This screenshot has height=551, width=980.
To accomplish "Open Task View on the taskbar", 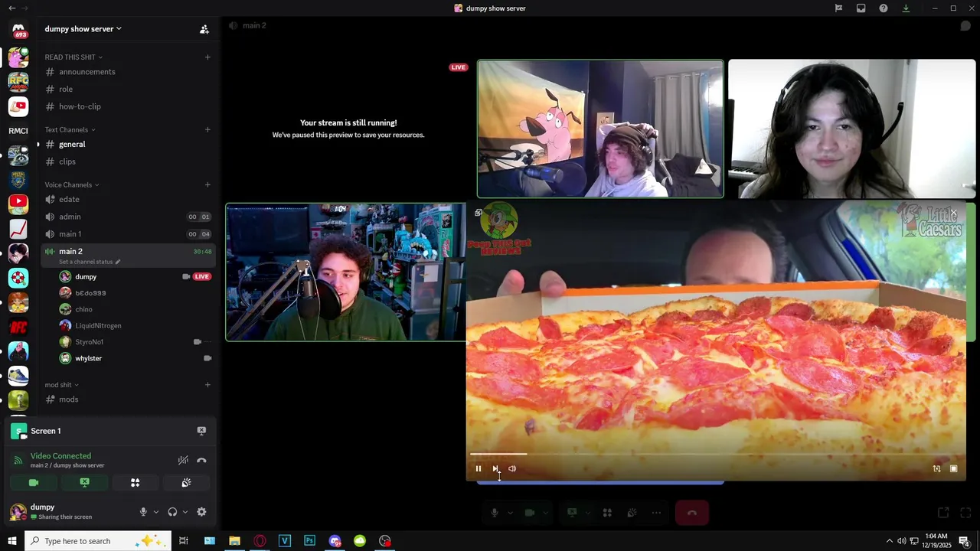I will tap(184, 541).
